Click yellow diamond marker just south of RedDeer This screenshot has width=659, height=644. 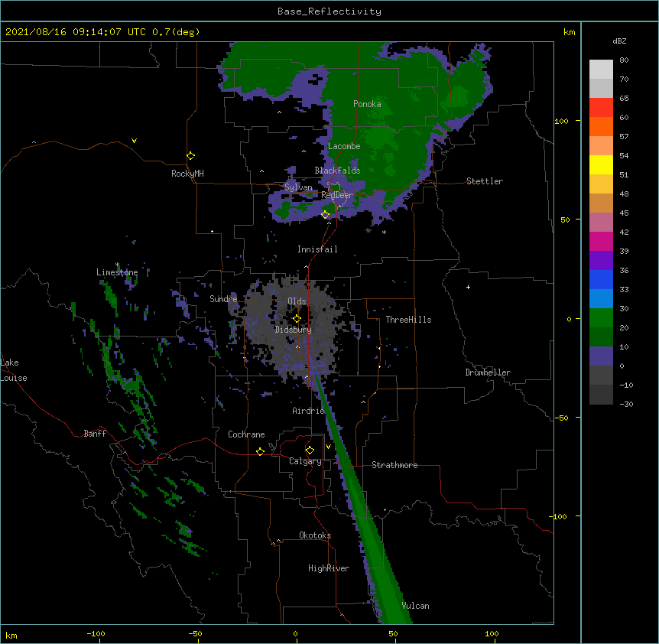(x=325, y=215)
